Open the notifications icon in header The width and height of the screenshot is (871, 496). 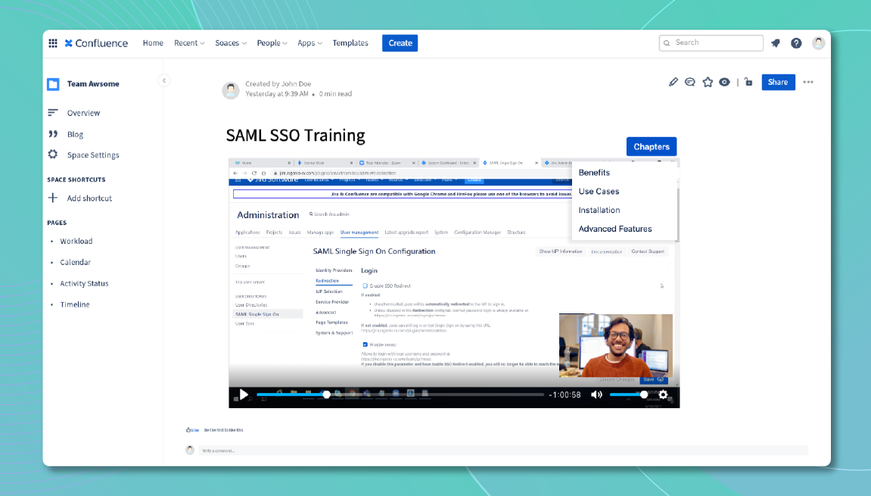click(775, 43)
